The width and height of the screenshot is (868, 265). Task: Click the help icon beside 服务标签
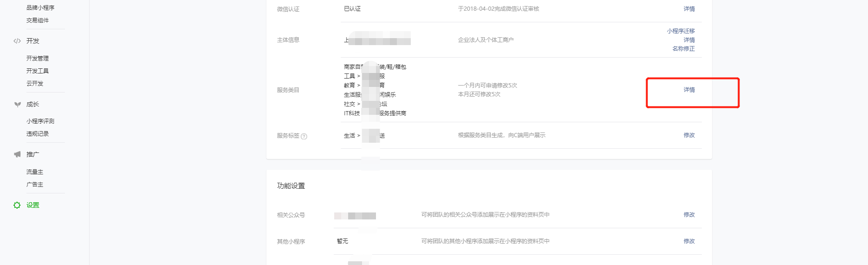coord(304,136)
